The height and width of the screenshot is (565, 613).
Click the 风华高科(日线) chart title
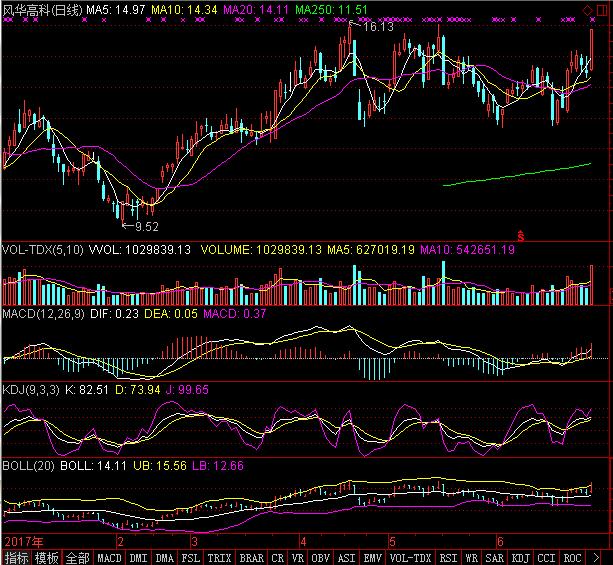point(42,10)
